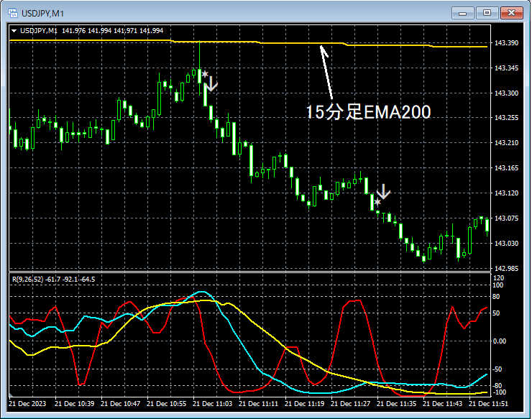Click the 21 Dec 11:43 time label
The width and height of the screenshot is (532, 419).
point(442,404)
